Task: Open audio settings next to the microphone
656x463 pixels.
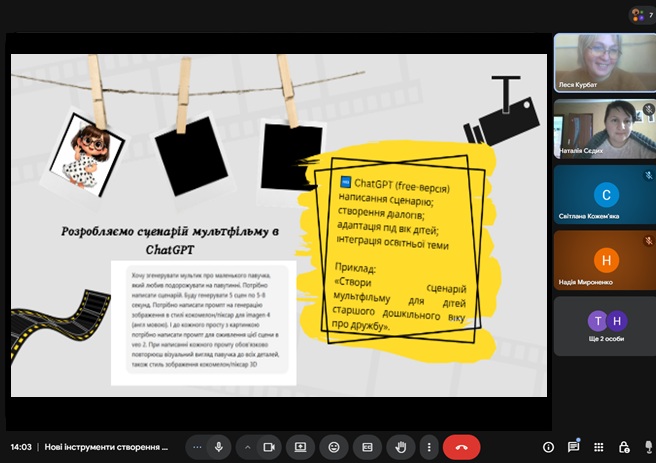Action: coord(197,446)
